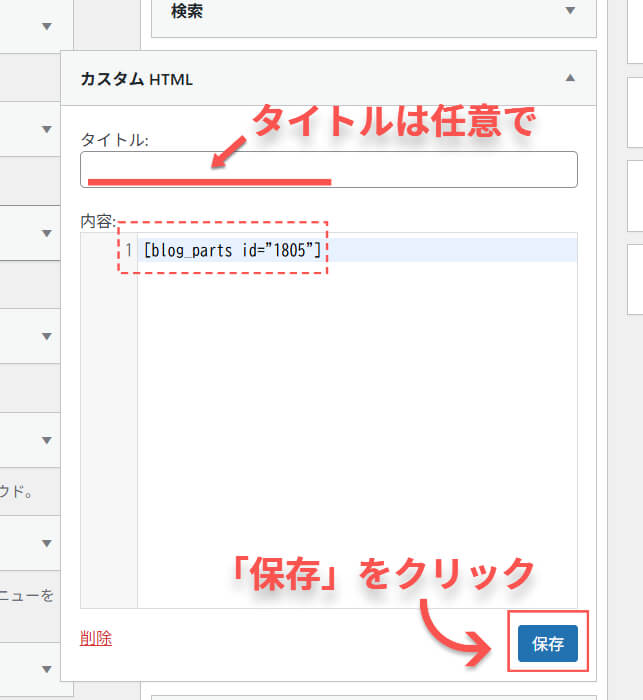This screenshot has height=700, width=643.
Task: Open the arrow directly above the ウド。 text
Action: pos(46,440)
